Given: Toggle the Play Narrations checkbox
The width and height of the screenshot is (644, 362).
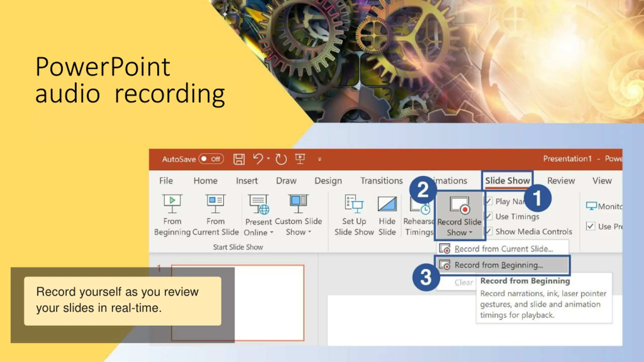Looking at the screenshot, I should (x=489, y=201).
